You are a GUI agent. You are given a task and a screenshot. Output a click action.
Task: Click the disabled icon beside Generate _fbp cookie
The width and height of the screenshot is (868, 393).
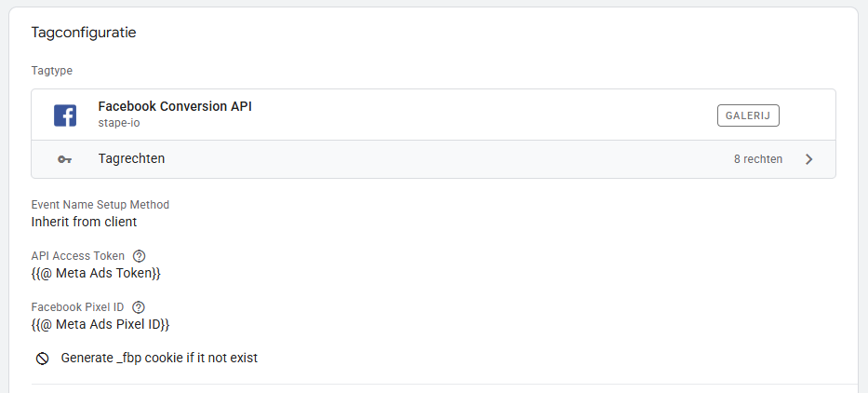(x=42, y=358)
